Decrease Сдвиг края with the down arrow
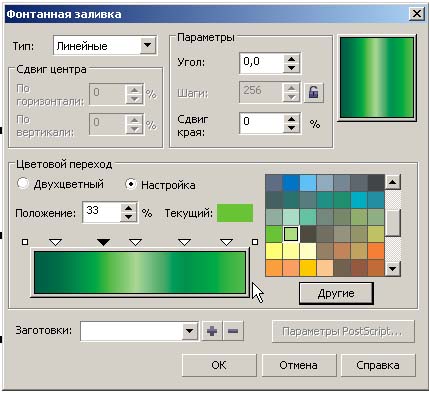 tap(292, 128)
